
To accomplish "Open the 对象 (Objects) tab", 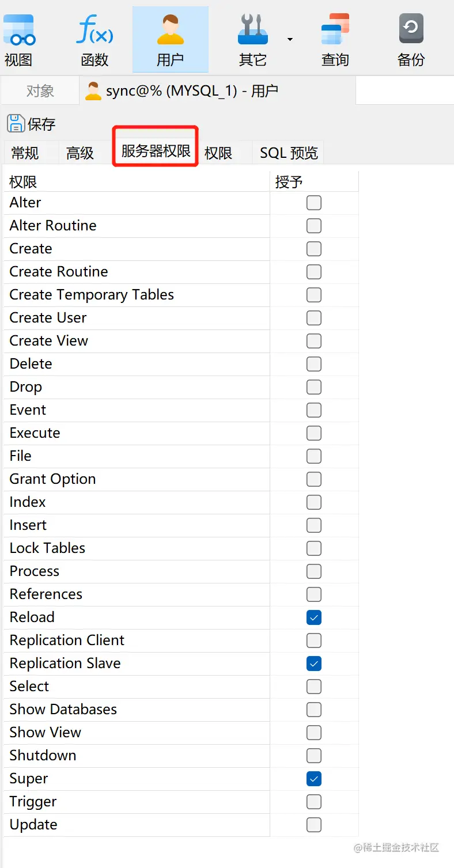I will point(40,91).
